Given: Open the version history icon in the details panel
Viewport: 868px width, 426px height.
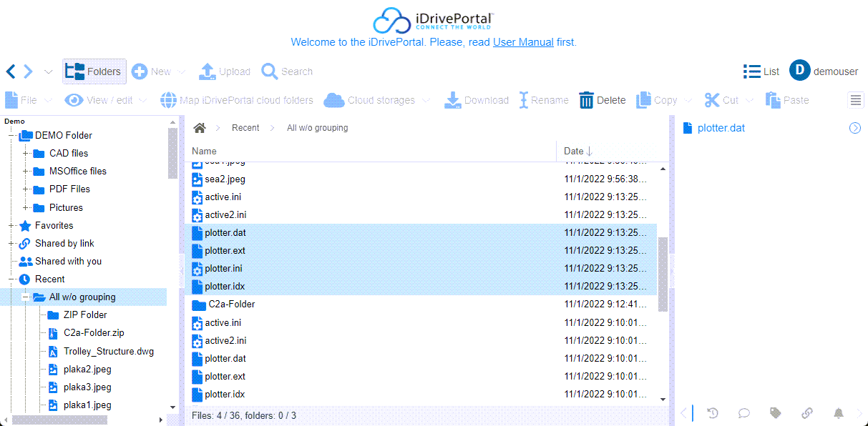Looking at the screenshot, I should [x=713, y=413].
